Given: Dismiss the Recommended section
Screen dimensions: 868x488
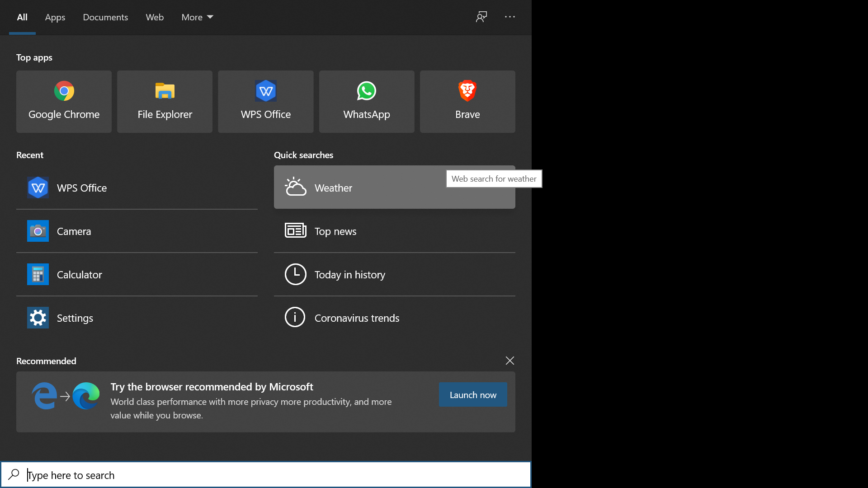Looking at the screenshot, I should 509,361.
